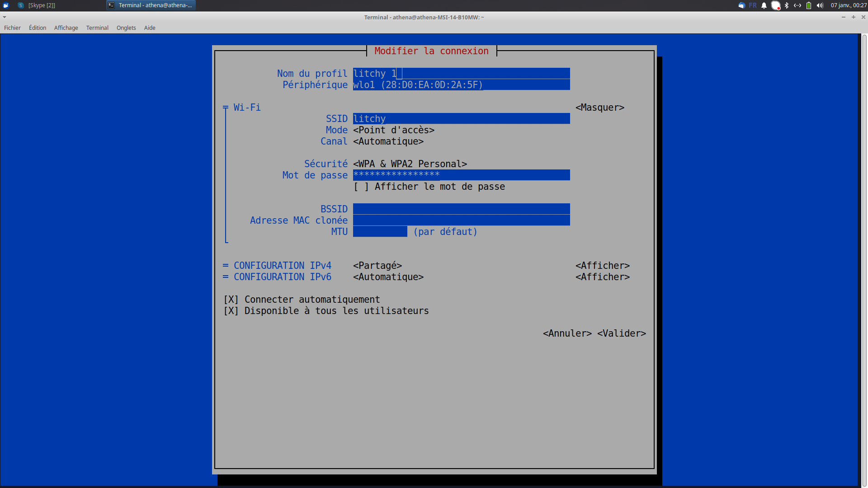Open the Xfce applications menu icon
The image size is (868, 488).
click(x=6, y=5)
